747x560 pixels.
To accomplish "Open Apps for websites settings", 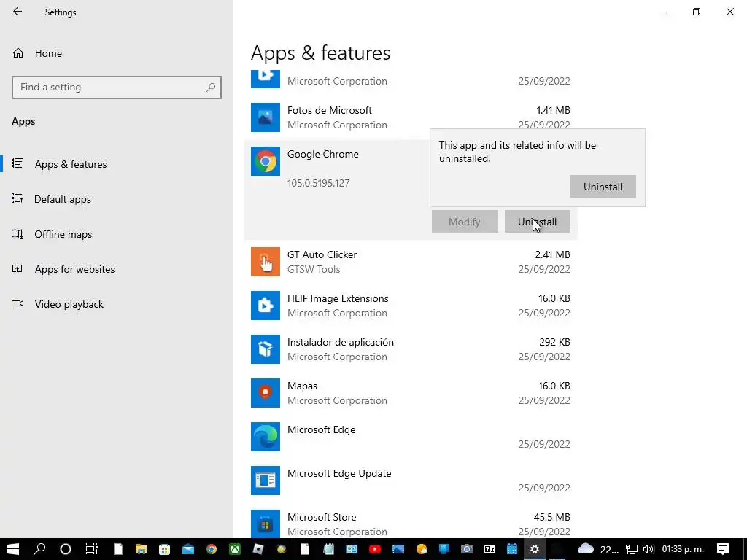I will (75, 269).
